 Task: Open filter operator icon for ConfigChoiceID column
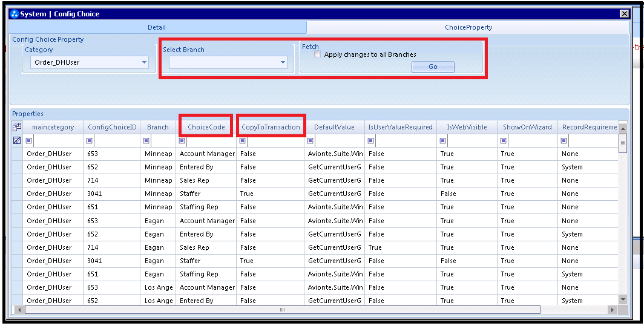coord(90,141)
